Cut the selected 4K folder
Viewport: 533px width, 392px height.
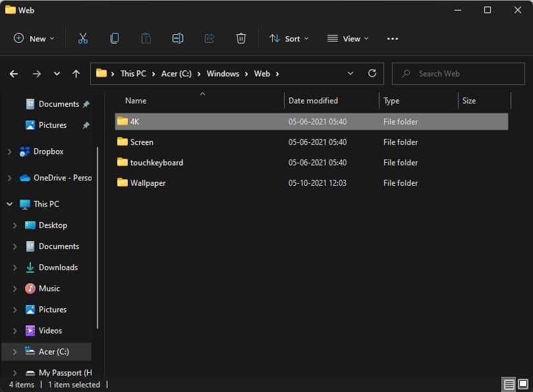point(82,38)
